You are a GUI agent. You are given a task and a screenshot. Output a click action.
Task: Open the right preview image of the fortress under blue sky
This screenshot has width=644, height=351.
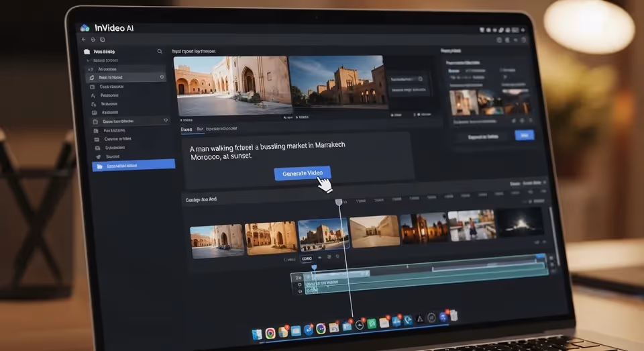point(339,83)
